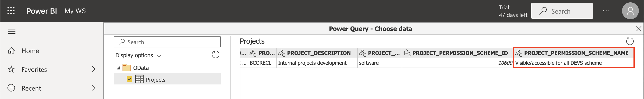The height and width of the screenshot is (99, 644).
Task: Refresh the Projects data preview
Action: point(630,41)
